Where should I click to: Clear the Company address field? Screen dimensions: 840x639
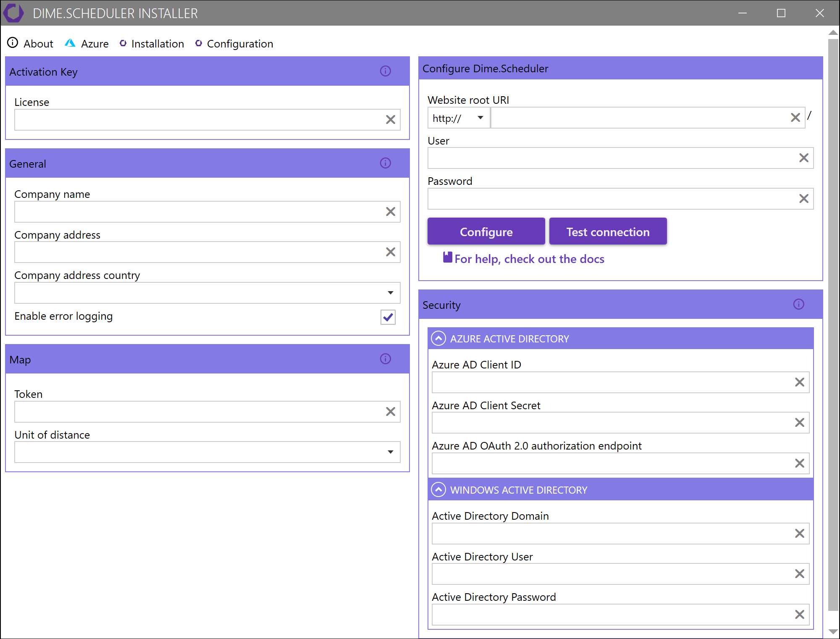[391, 252]
